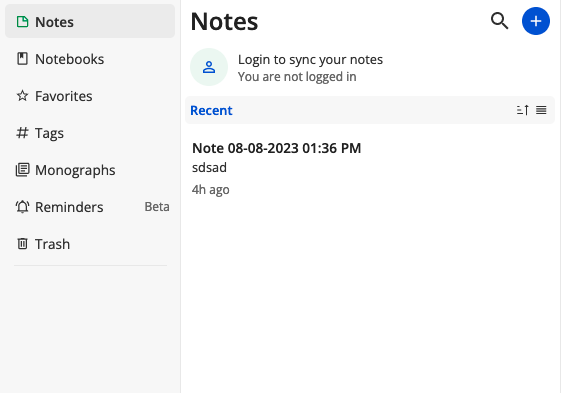Click the '4h ago' timestamp

210,190
